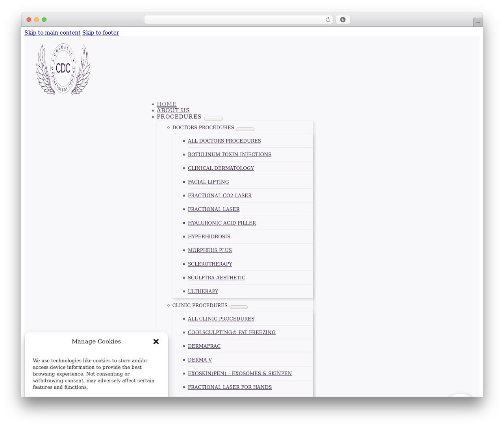Open the Fractional Laser link
The width and height of the screenshot is (504, 427).
(214, 209)
